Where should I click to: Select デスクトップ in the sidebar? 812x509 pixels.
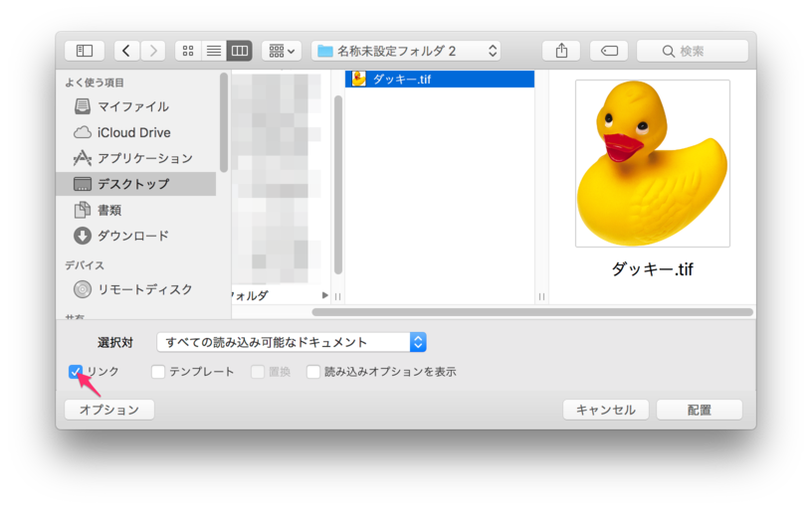tap(133, 184)
